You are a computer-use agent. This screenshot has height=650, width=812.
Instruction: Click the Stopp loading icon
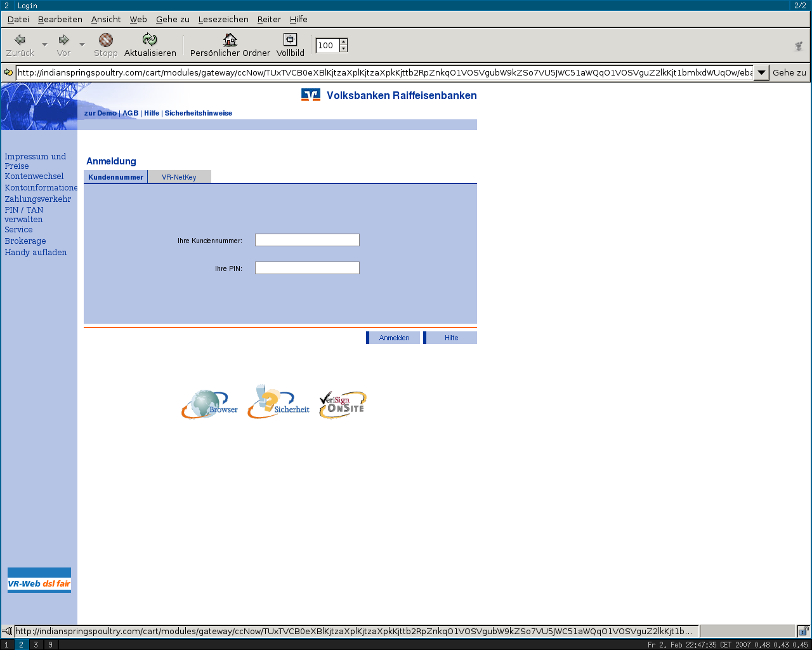tap(106, 40)
